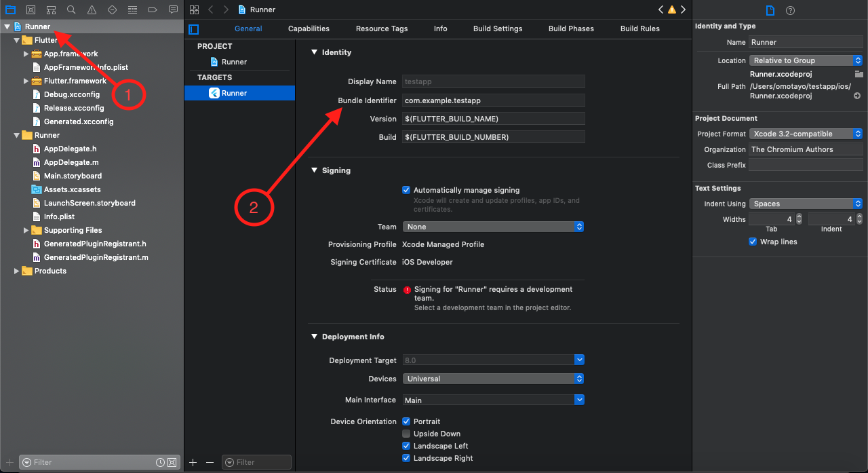Go back with the left chevron

click(211, 10)
